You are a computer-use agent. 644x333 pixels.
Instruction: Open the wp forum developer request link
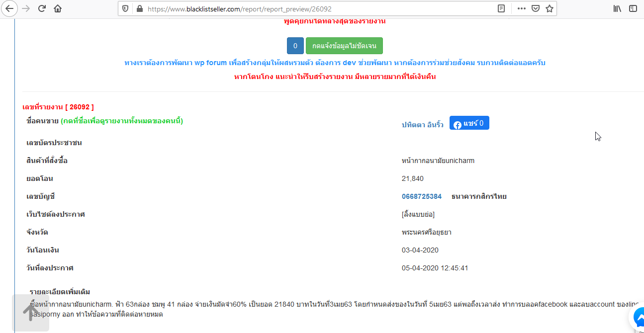335,63
